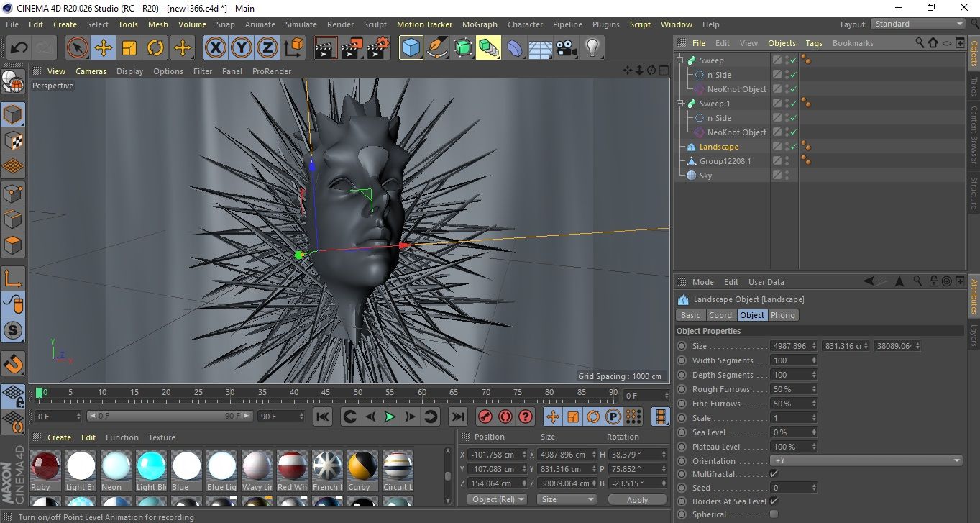Toggle Multifractal checkbox
Image resolution: width=980 pixels, height=523 pixels.
[774, 474]
